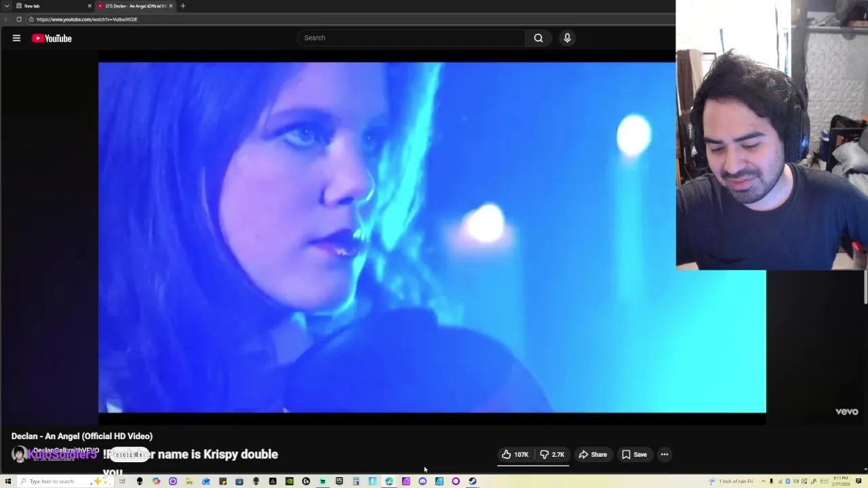
Task: Open the Microsoft Store taskbar icon
Action: point(239,481)
